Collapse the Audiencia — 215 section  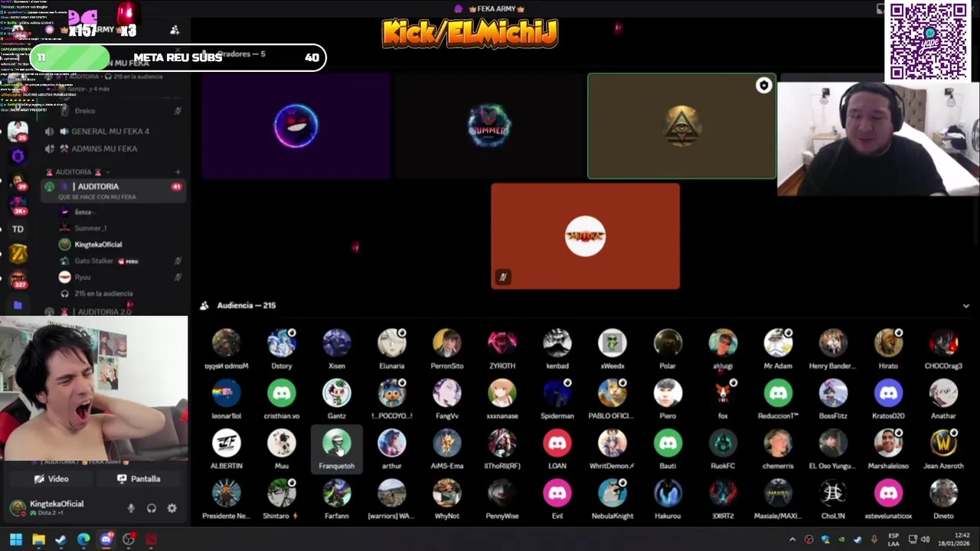tap(965, 305)
